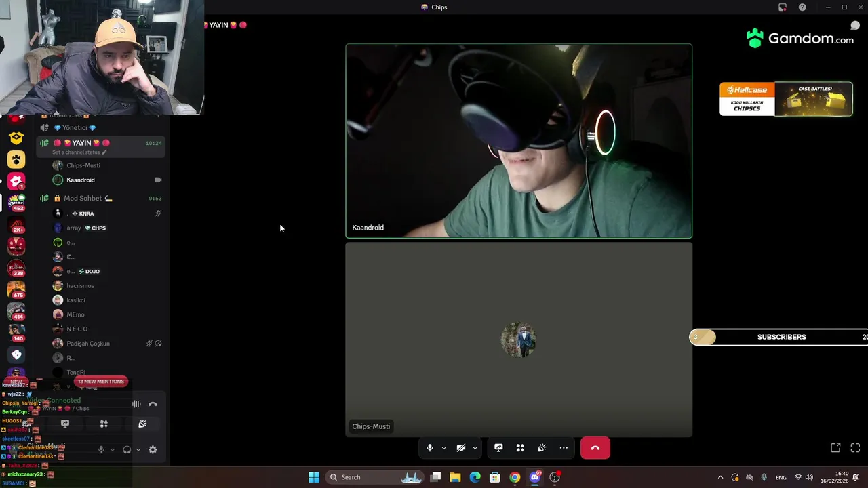Open server icon with 2K+ badge
Screen dimensions: 868x488
tap(16, 224)
